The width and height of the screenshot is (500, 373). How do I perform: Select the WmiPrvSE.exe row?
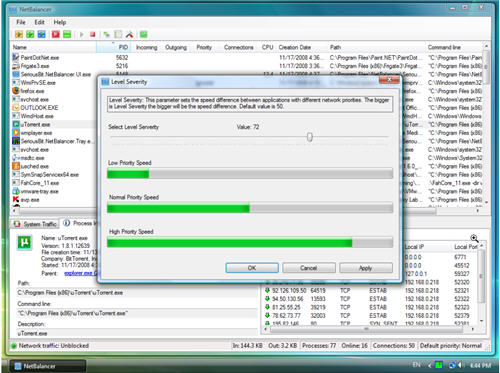[53, 82]
